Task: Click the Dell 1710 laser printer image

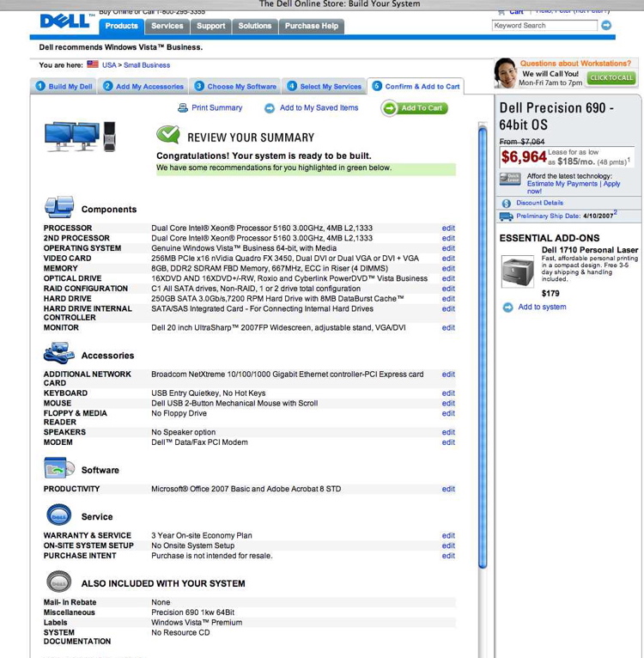Action: (518, 272)
